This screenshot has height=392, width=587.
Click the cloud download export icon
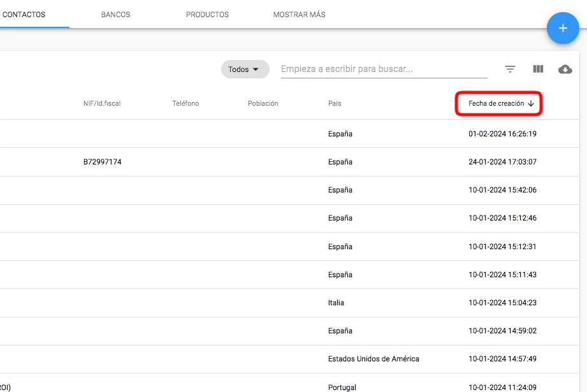pyautogui.click(x=565, y=69)
